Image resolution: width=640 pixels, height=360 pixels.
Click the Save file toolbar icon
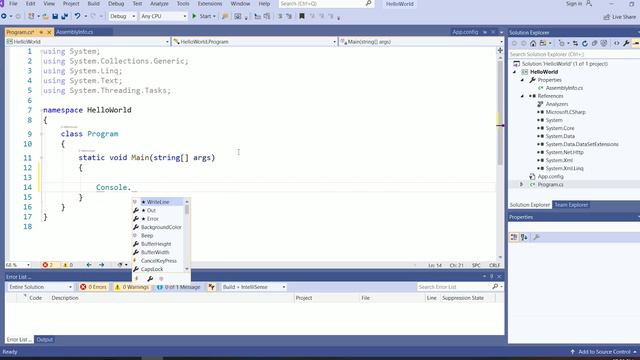coord(55,16)
